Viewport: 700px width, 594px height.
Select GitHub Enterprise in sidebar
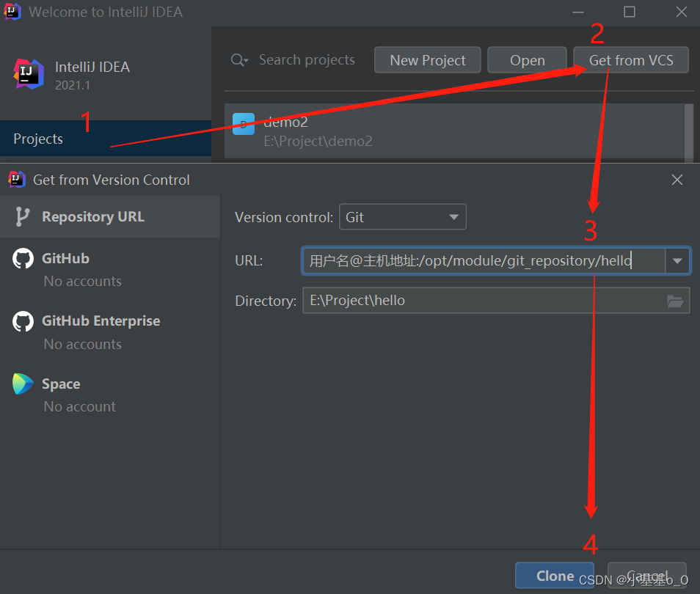tap(110, 332)
